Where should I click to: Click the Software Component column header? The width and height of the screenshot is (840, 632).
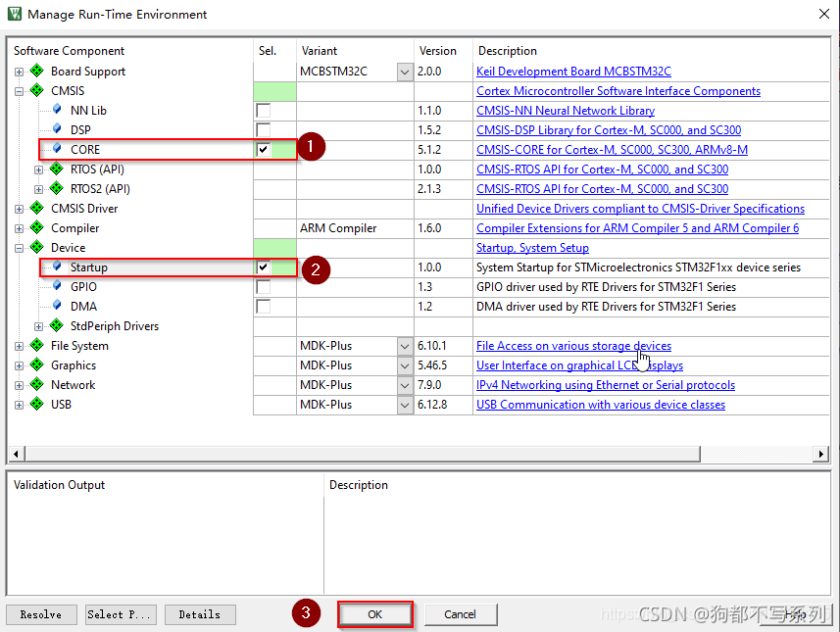pos(70,50)
